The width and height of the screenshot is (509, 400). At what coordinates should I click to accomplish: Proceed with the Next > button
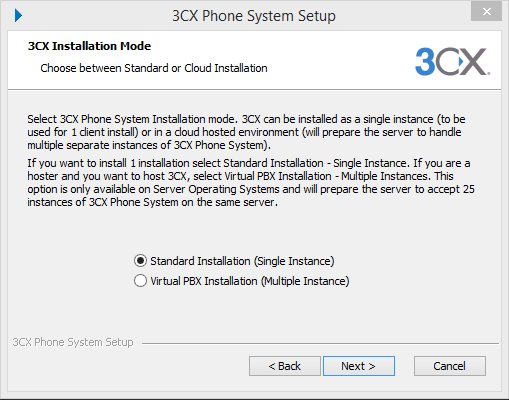pyautogui.click(x=359, y=366)
